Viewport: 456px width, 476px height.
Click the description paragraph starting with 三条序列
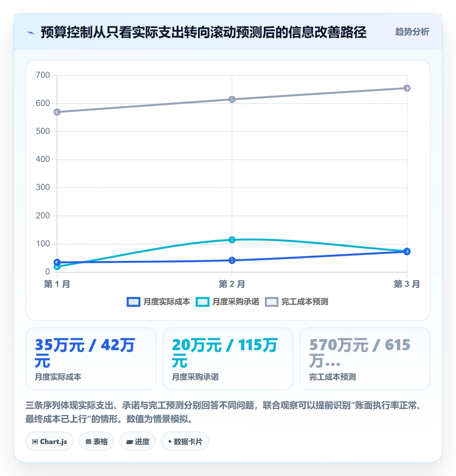224,412
